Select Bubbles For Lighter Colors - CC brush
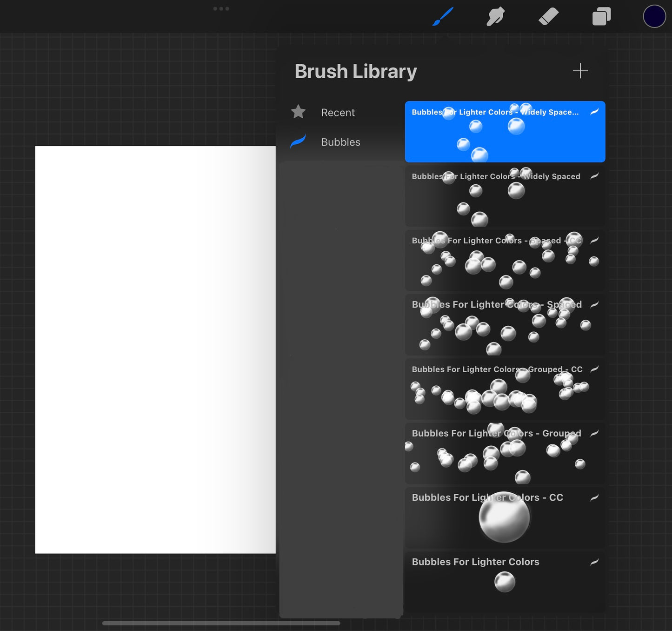Screen dimensions: 672x631 (505, 517)
